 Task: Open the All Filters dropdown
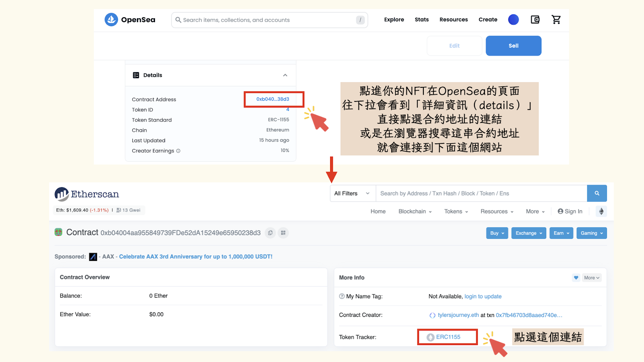point(353,193)
